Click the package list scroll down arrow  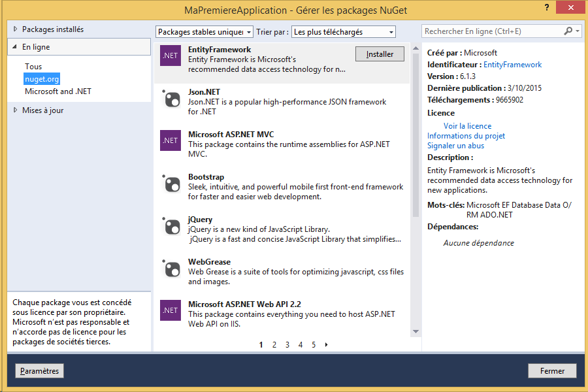(x=416, y=331)
